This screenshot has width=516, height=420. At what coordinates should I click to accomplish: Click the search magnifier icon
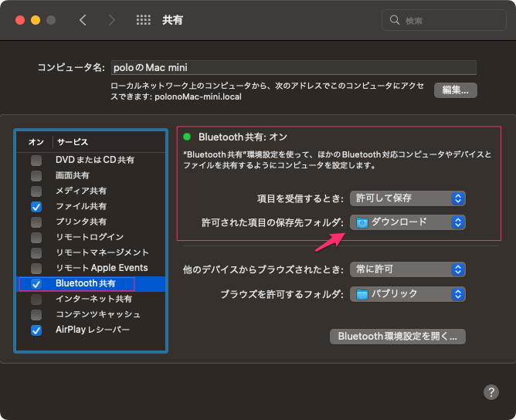(x=395, y=21)
